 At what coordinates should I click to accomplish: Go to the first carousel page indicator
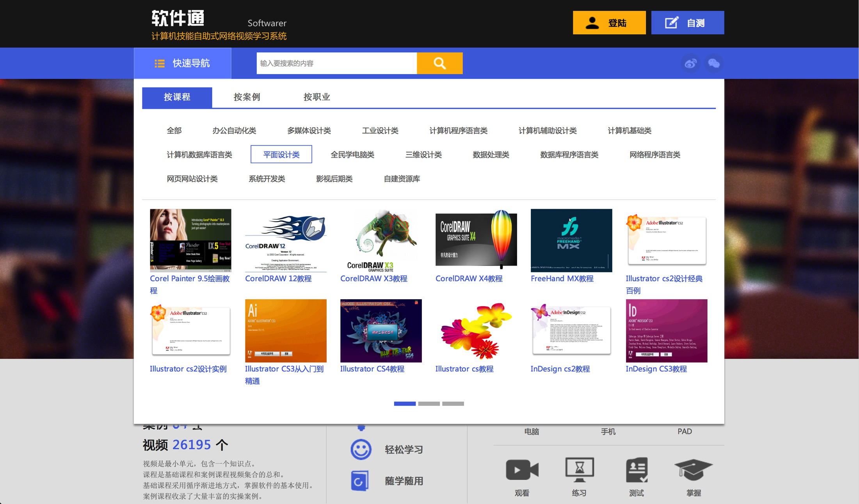[405, 404]
